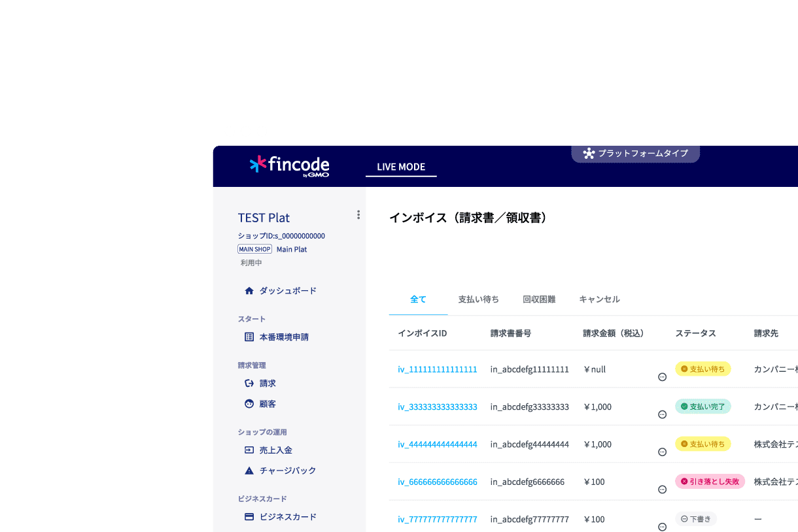Open チャージバック via its warning icon

(x=249, y=470)
